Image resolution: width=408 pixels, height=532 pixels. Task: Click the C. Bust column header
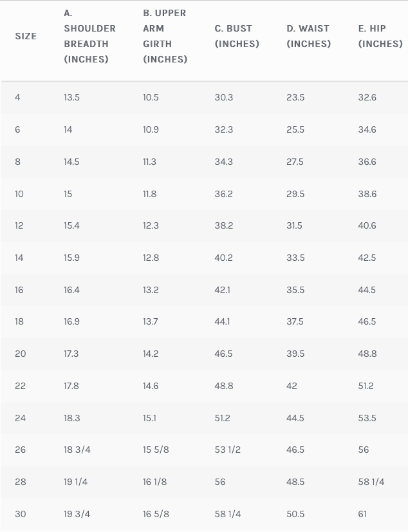coord(236,36)
